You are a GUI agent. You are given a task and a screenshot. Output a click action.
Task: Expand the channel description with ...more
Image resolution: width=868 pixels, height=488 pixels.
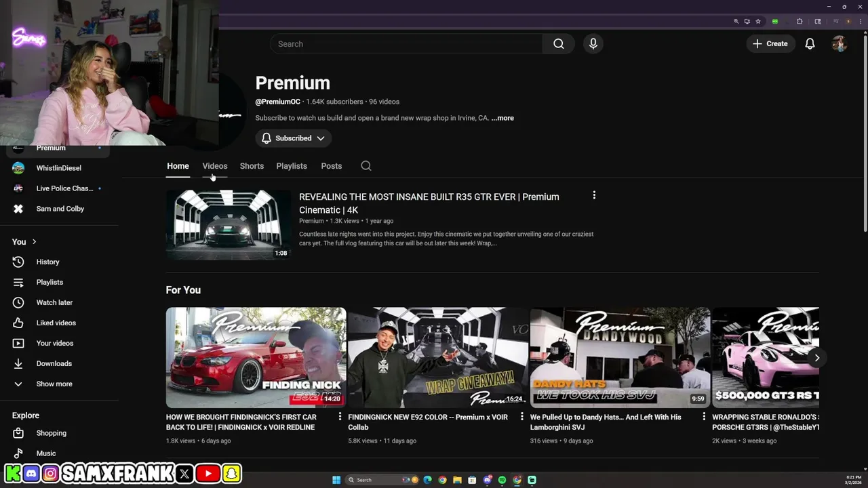502,118
